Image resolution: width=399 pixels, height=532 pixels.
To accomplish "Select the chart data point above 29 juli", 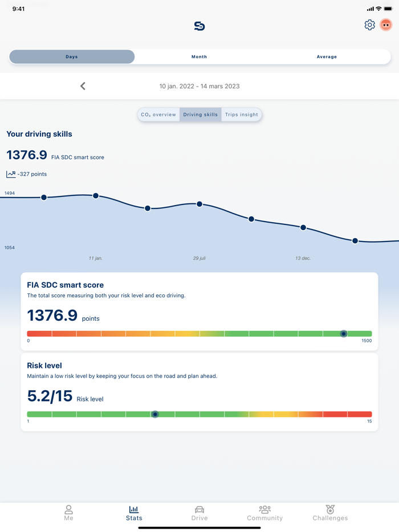I will coord(199,204).
